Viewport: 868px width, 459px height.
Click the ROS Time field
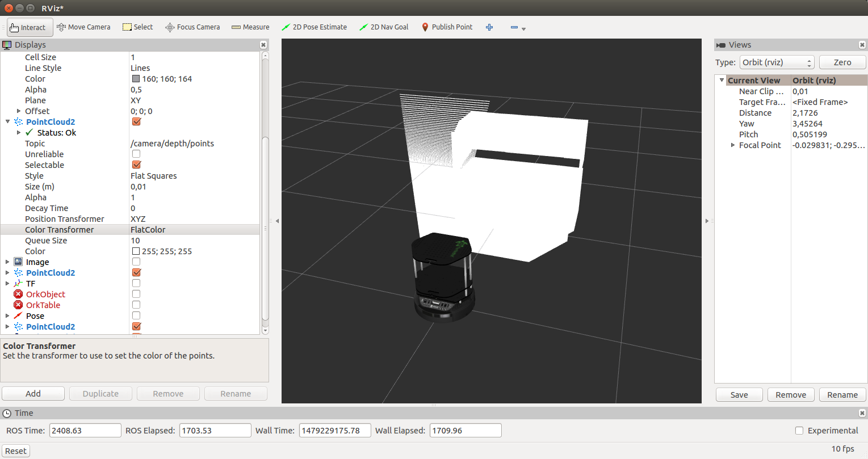(x=85, y=431)
